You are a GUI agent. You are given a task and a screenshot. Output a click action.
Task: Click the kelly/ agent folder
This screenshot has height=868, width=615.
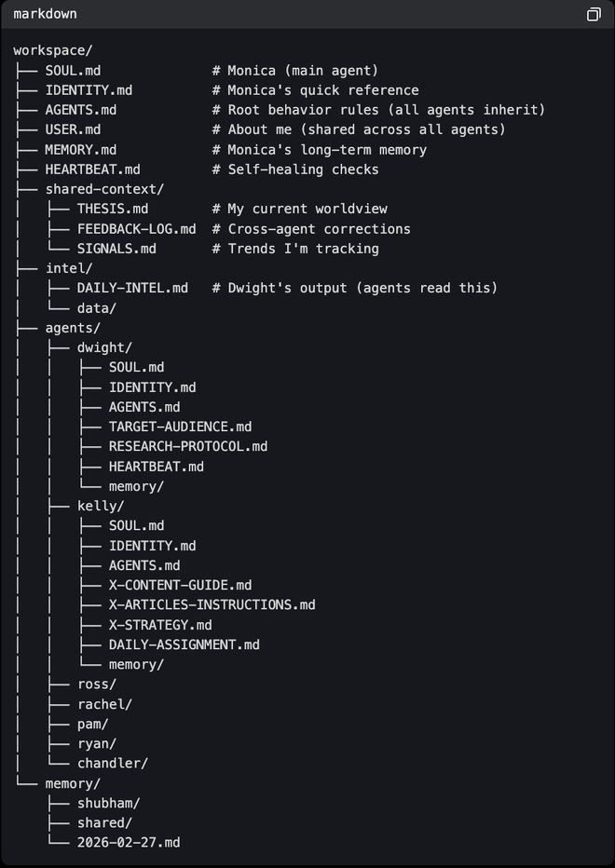pos(101,506)
